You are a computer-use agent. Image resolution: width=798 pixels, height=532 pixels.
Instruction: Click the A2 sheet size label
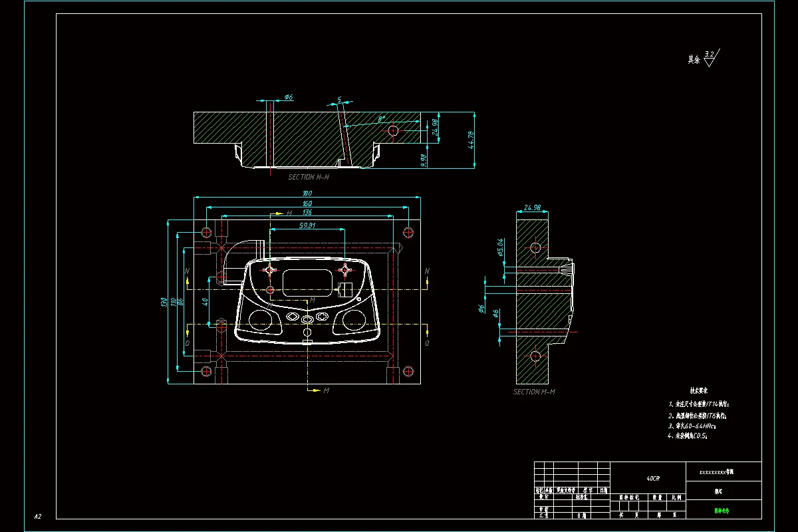(x=38, y=516)
